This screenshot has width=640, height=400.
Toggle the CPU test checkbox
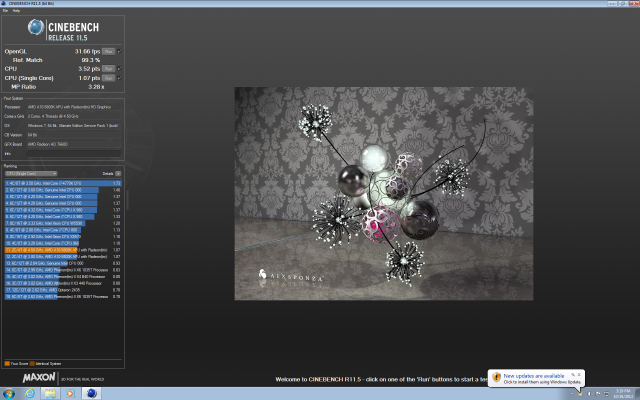[x=119, y=69]
